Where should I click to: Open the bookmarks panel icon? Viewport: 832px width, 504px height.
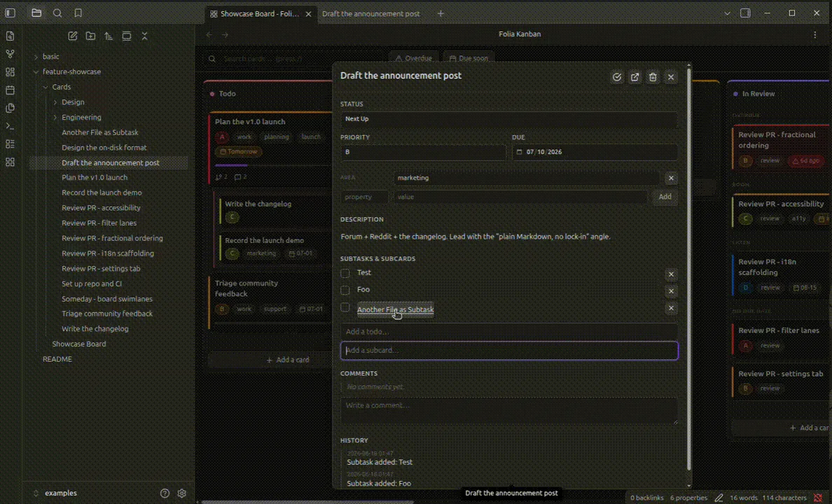(78, 13)
